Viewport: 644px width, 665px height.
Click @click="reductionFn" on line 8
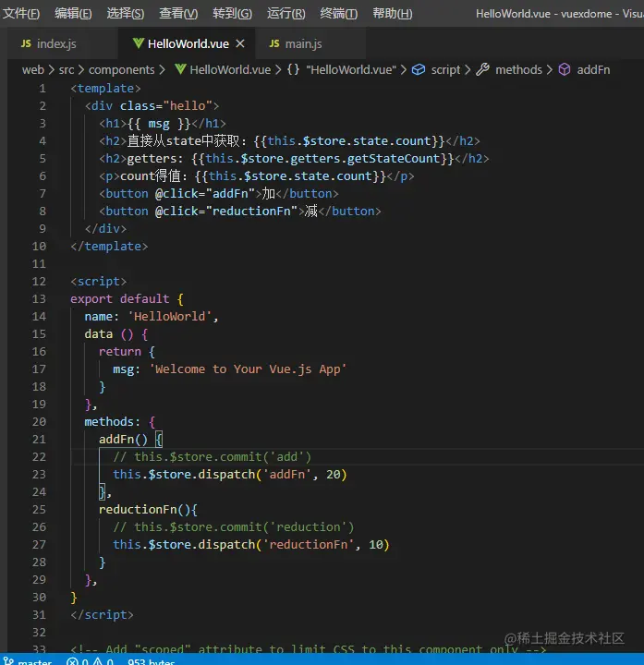226,212
